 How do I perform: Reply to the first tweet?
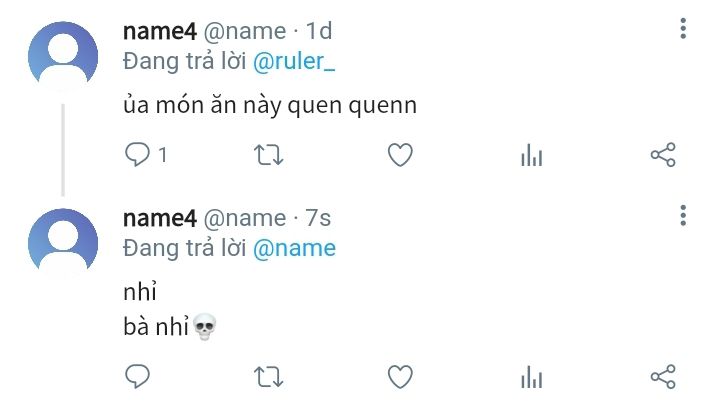click(138, 155)
